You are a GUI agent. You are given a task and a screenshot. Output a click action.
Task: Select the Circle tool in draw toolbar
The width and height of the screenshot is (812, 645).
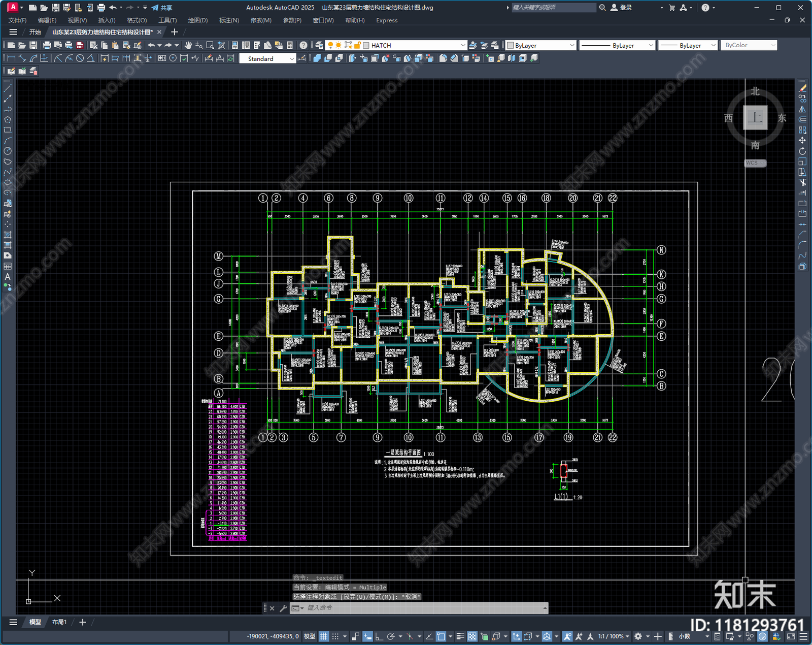8,151
